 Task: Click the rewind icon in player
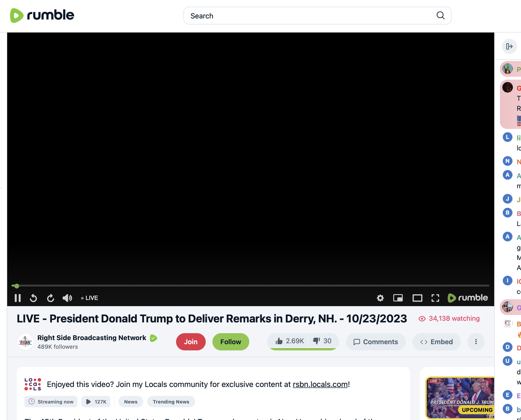point(33,298)
